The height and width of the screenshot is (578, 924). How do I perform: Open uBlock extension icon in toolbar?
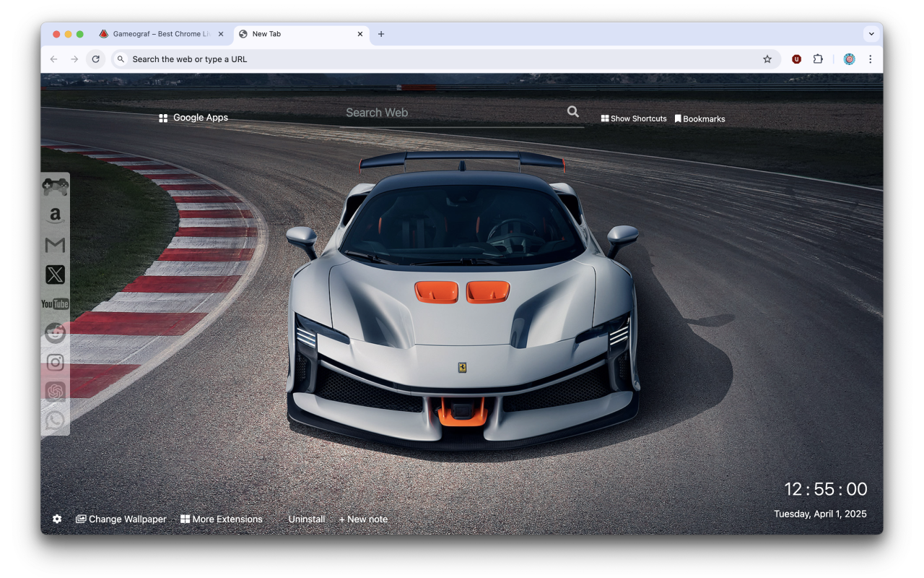(796, 59)
